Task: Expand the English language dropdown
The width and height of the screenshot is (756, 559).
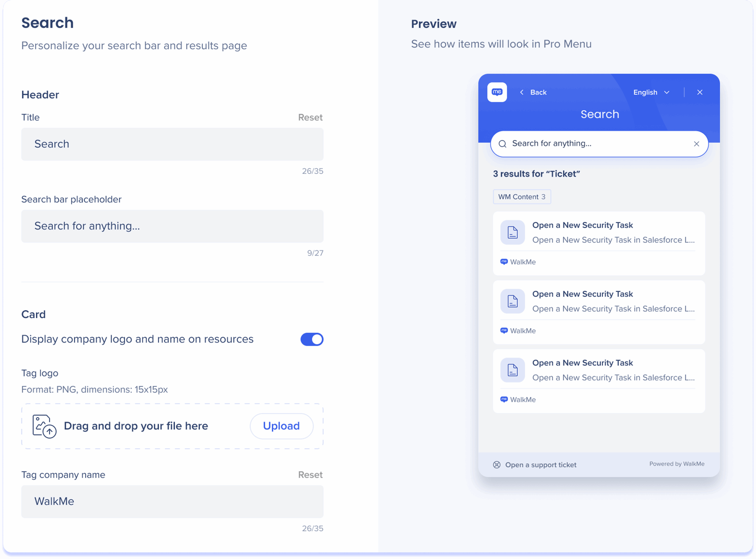Action: pos(645,92)
